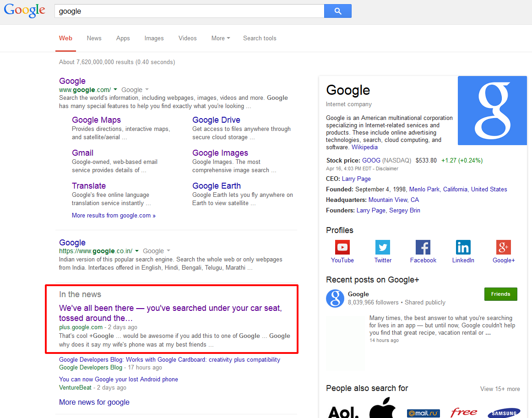Click the blue search magnifier button
Image resolution: width=532 pixels, height=418 pixels.
[x=337, y=11]
